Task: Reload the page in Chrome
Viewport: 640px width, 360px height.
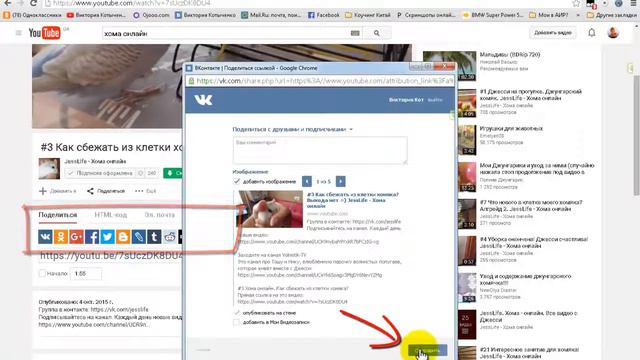Action: (33, 3)
